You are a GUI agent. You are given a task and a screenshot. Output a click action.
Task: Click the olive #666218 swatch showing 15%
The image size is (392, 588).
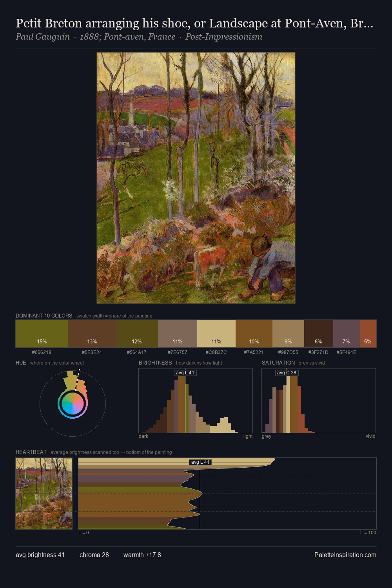tap(42, 334)
